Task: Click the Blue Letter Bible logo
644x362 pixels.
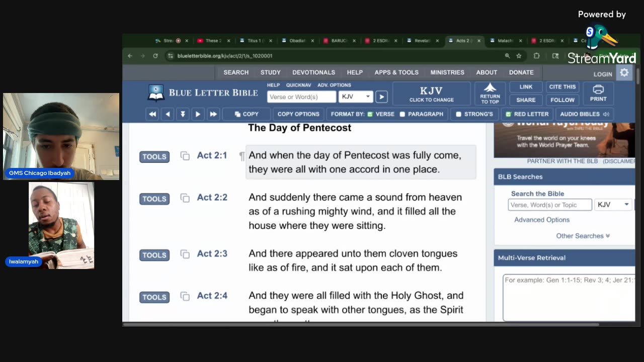Action: 203,93
